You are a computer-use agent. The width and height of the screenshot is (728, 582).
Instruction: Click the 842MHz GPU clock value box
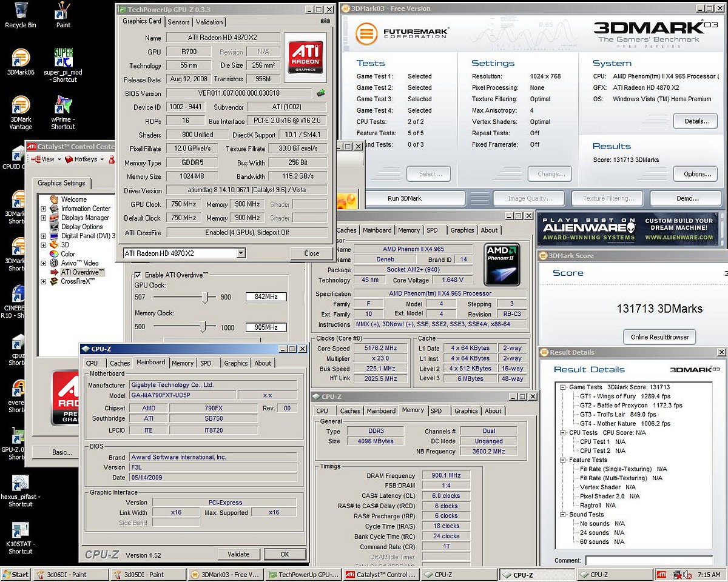[x=266, y=296]
